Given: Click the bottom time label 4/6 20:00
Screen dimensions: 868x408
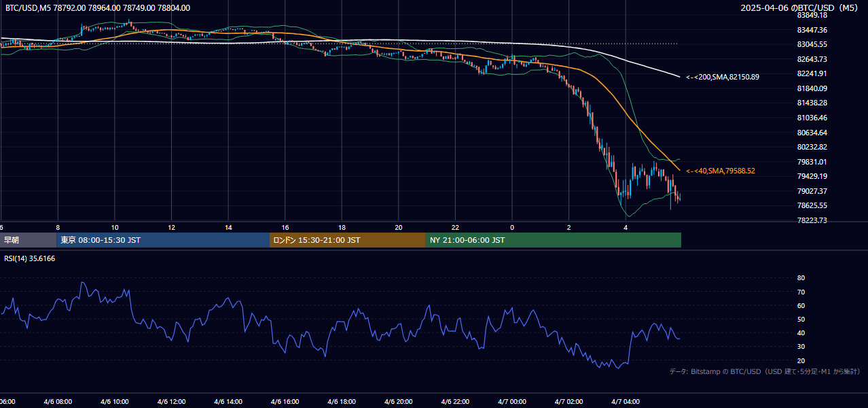Looking at the screenshot, I should (x=399, y=402).
